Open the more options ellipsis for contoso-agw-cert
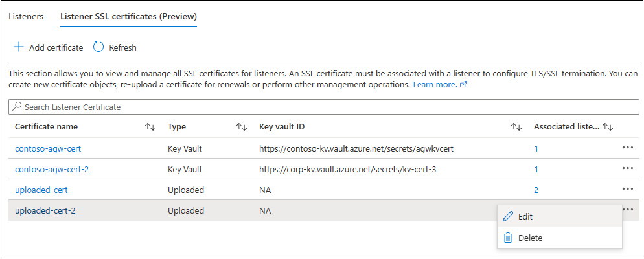This screenshot has height=259, width=644. 627,148
